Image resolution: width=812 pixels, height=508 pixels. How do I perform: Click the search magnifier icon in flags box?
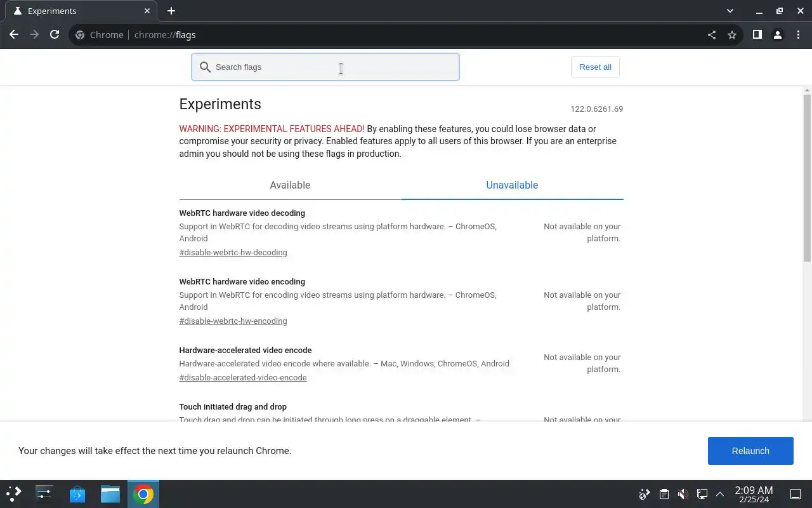pos(205,67)
